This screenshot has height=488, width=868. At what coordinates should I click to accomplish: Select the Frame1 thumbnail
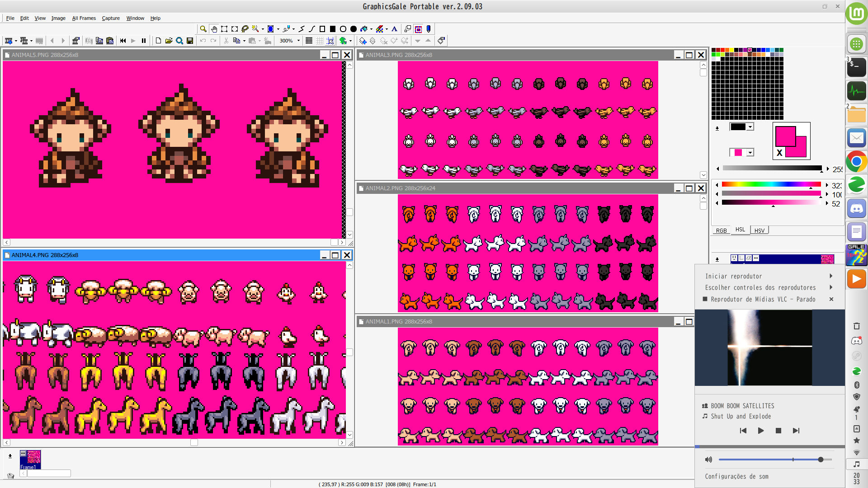tap(30, 460)
